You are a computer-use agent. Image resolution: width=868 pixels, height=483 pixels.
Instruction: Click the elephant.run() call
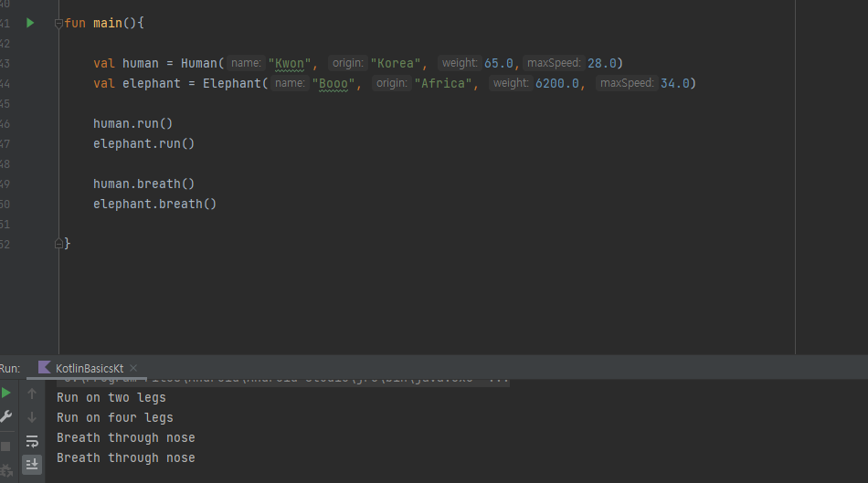coord(144,144)
